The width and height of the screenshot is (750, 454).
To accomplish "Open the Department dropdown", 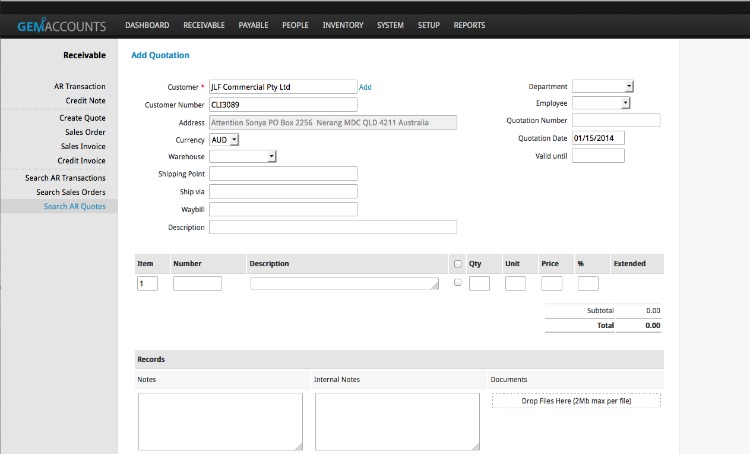I will click(603, 87).
